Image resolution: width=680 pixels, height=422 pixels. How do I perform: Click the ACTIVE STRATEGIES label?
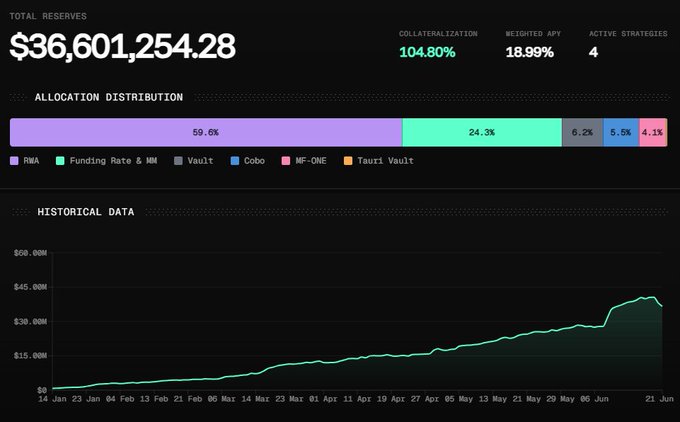628,34
